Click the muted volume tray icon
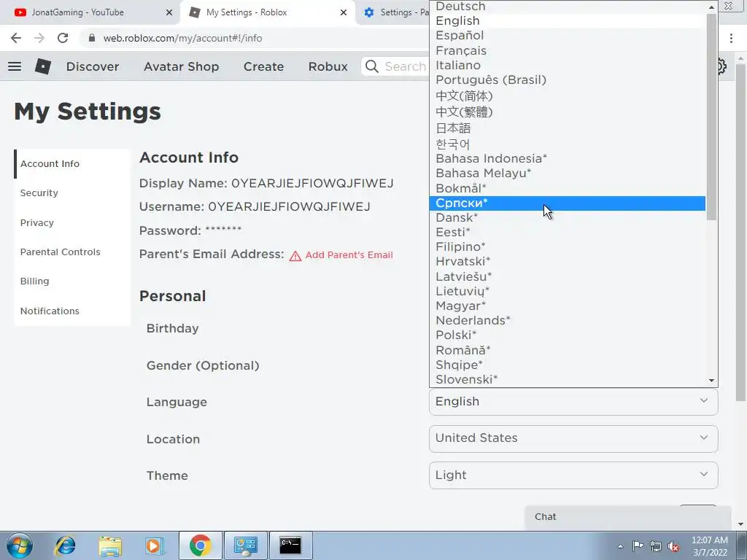747x560 pixels. click(x=673, y=546)
